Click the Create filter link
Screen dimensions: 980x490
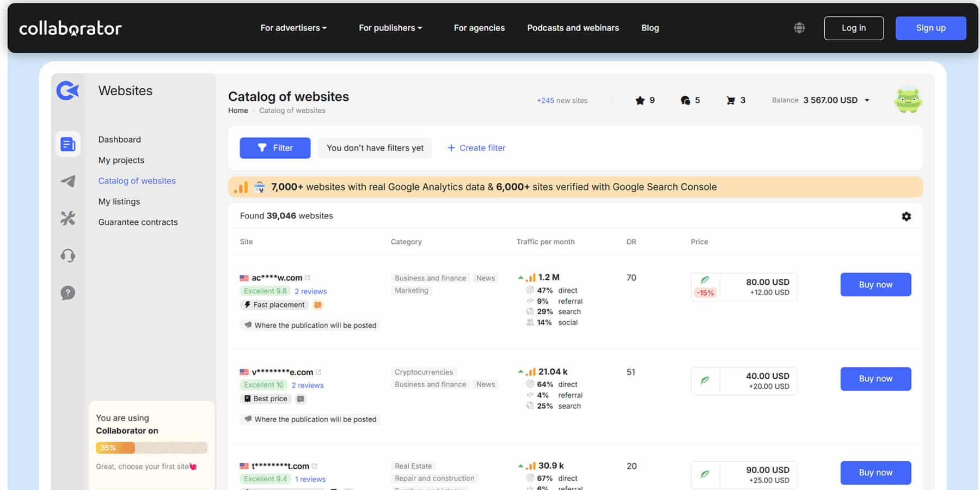tap(476, 148)
